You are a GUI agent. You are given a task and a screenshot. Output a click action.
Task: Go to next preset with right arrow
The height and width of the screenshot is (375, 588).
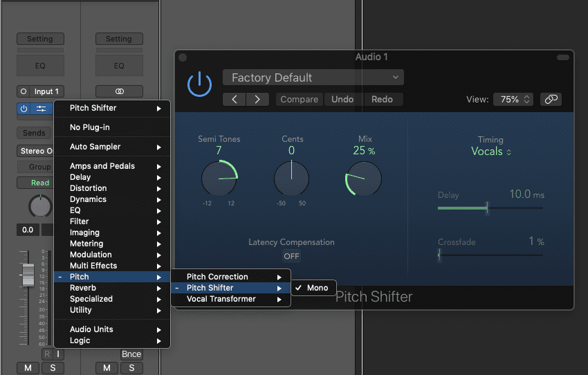click(257, 100)
